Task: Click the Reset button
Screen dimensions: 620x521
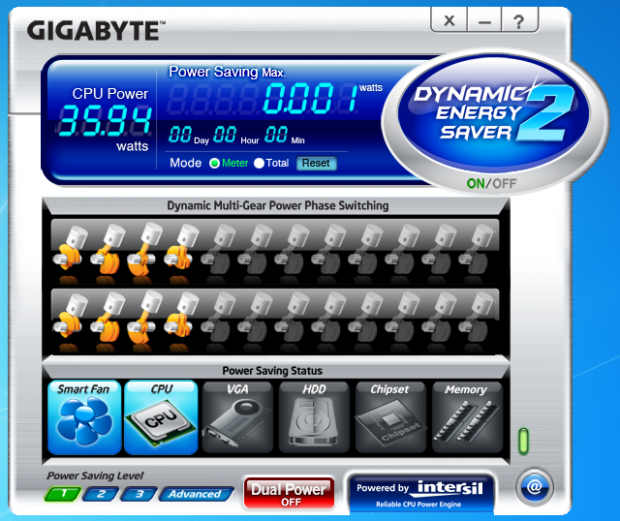Action: coord(316,163)
